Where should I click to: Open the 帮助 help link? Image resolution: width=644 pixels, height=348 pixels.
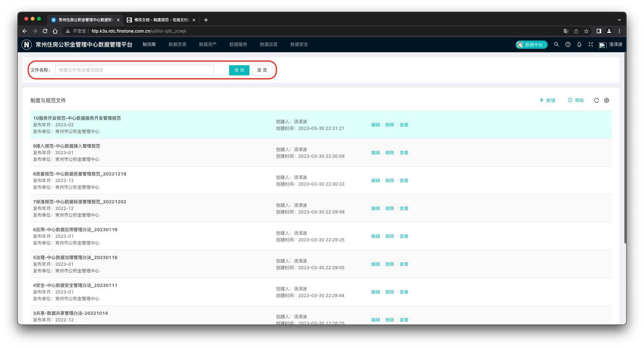(576, 100)
